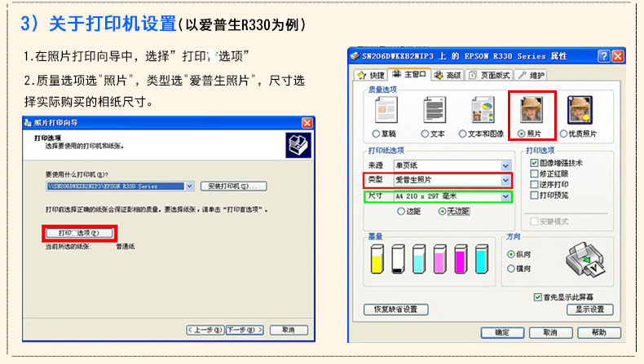
Task: Choose the 文本和图像 quality icon
Action: pos(483,110)
